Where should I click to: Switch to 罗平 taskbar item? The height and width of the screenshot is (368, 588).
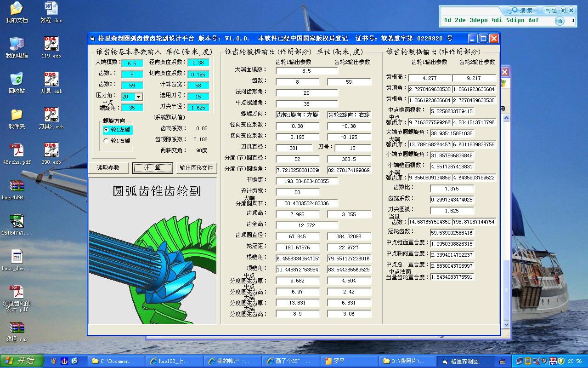tap(349, 361)
